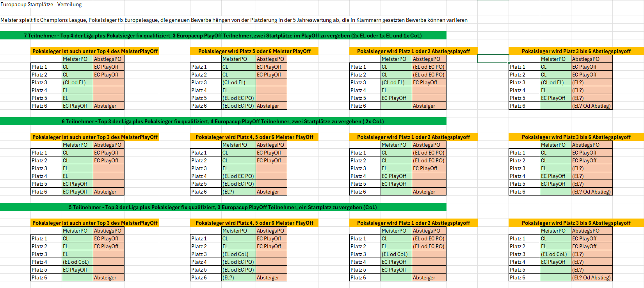Select 'EC PlayOff' in Platz 5 row, 5-Teilnehmer first table
This screenshot has width=644, height=288.
pos(77,270)
